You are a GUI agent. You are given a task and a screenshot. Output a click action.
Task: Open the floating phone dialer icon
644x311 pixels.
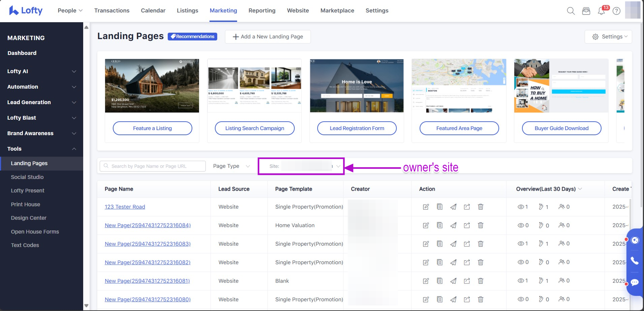(635, 261)
